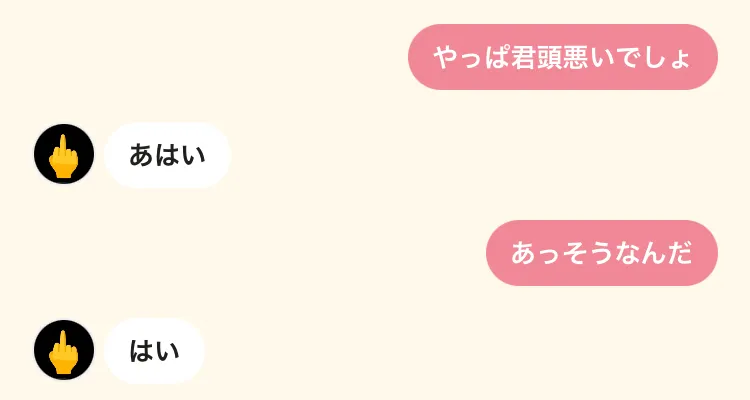Select the last received message はい
The image size is (750, 400).
click(154, 351)
